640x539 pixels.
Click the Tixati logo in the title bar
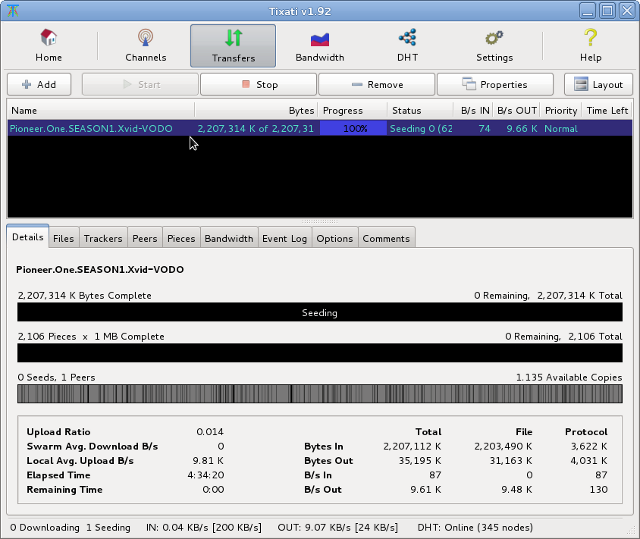(13, 11)
